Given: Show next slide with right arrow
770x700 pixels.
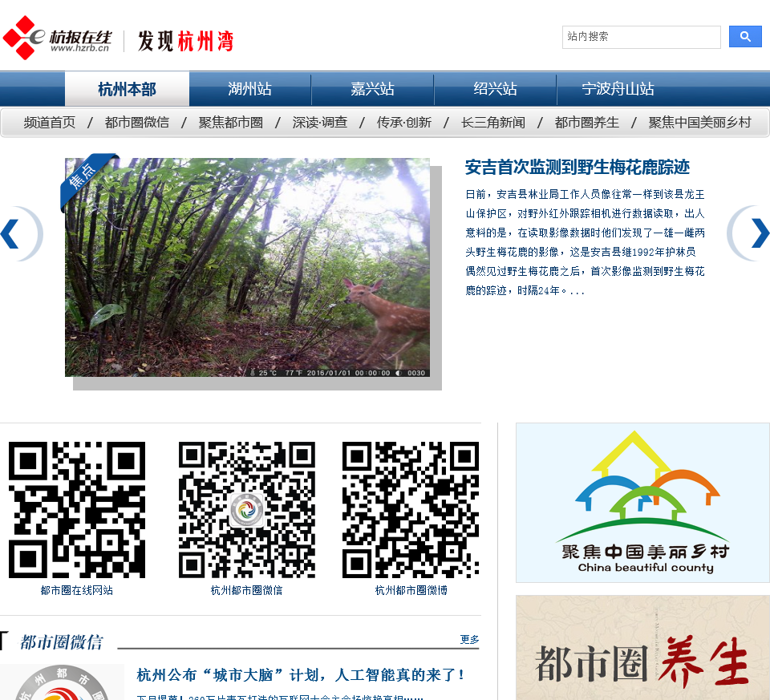Looking at the screenshot, I should (x=749, y=233).
